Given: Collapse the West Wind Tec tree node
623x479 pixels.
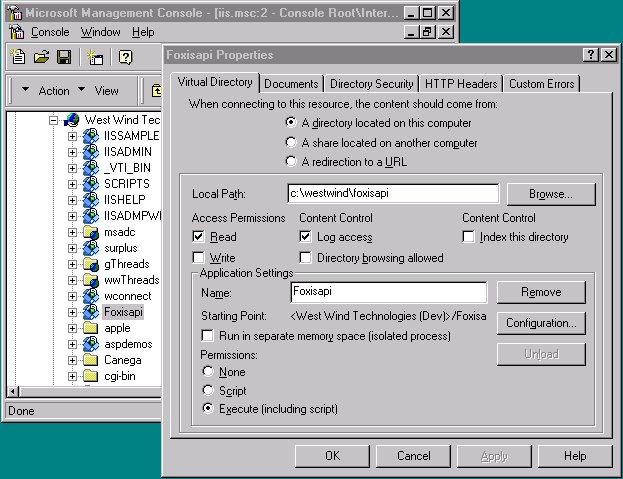Looking at the screenshot, I should [x=53, y=120].
